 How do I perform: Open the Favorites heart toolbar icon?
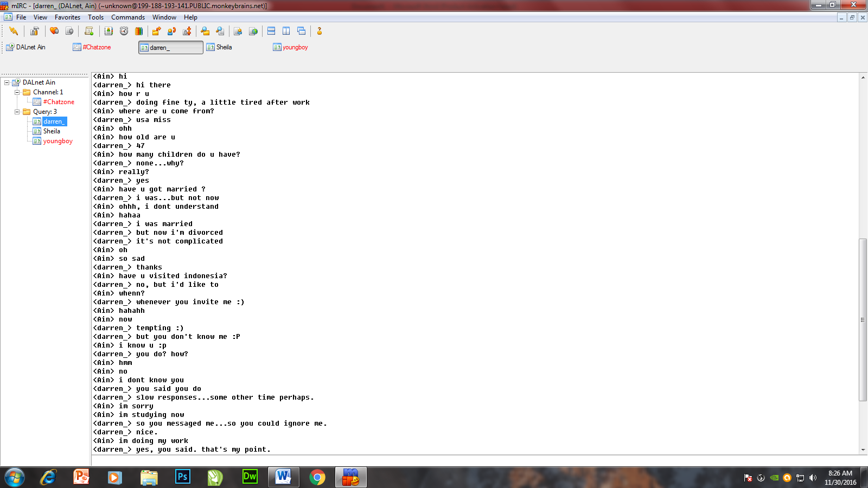coord(54,31)
